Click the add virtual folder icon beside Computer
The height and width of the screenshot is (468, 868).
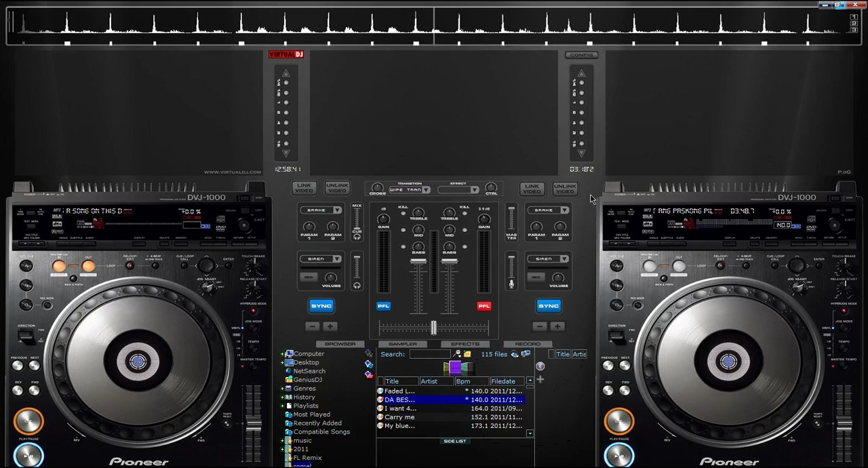tap(368, 354)
